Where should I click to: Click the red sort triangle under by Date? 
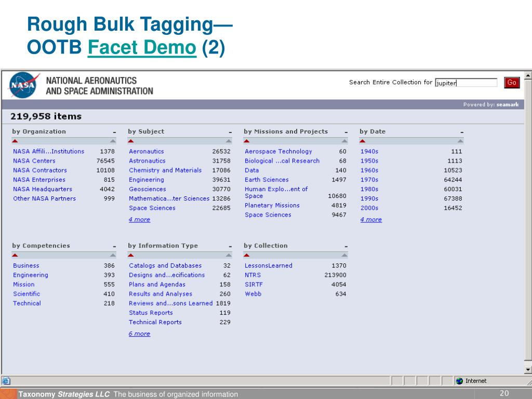coord(362,141)
